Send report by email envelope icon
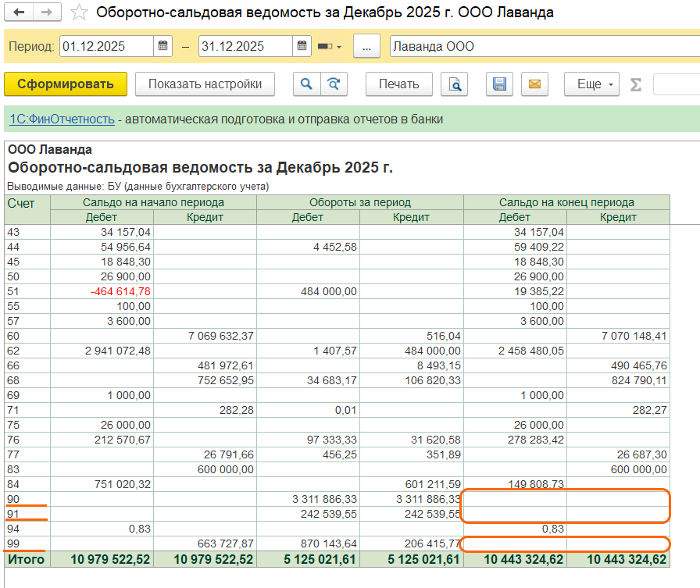 (x=534, y=84)
